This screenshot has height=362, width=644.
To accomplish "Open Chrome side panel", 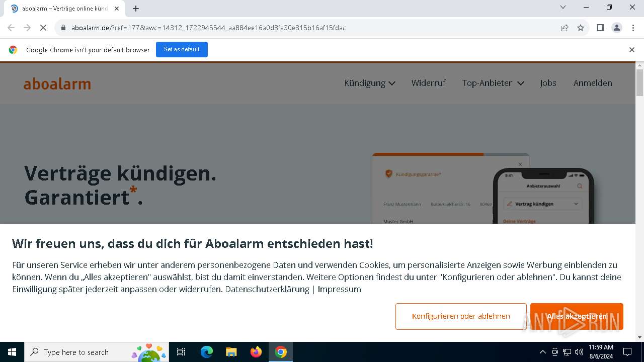I will tap(600, 28).
